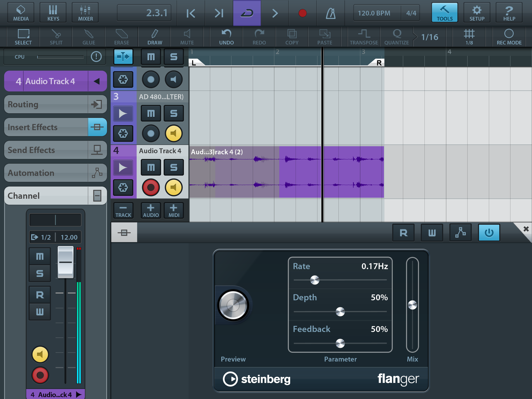Click the channel strip Read automation button
532x399 pixels.
[40, 295]
